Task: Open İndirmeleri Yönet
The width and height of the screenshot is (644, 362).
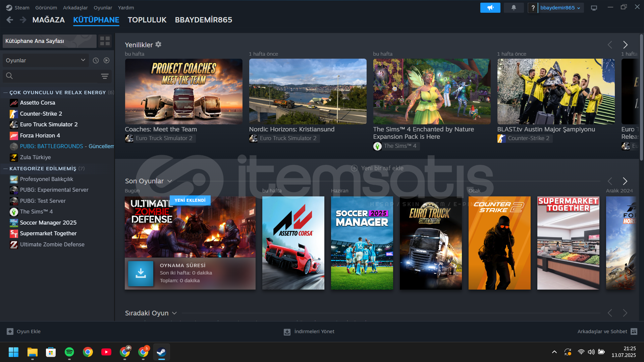Action: point(309,331)
